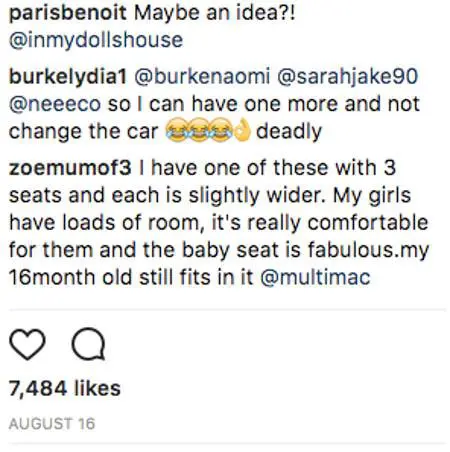Click the OK hand emoji

pos(242,130)
